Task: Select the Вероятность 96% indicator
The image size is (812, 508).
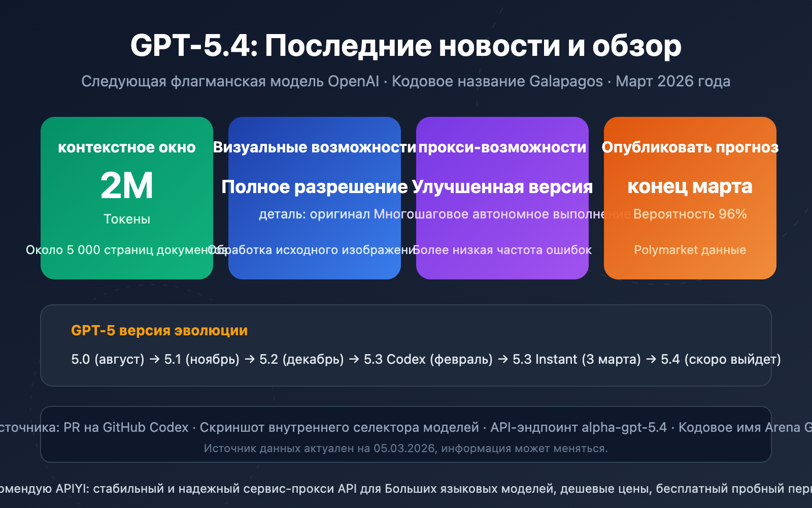Action: click(x=690, y=214)
